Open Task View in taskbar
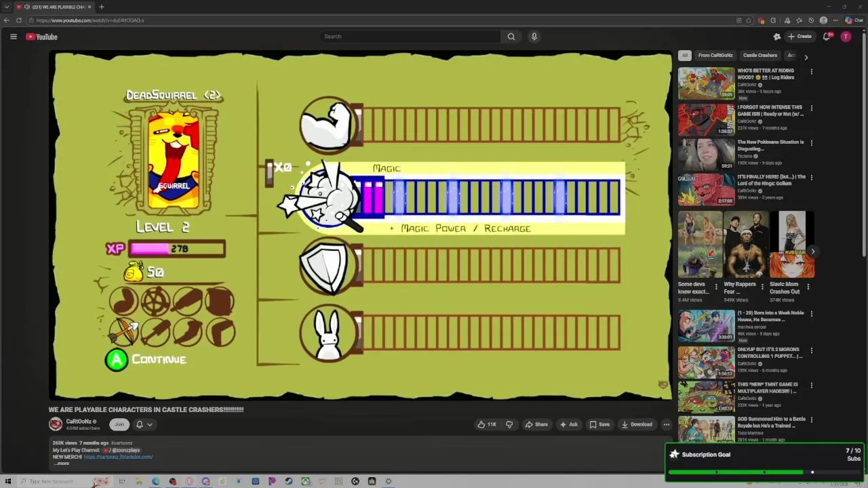This screenshot has width=868, height=488. coord(122,481)
